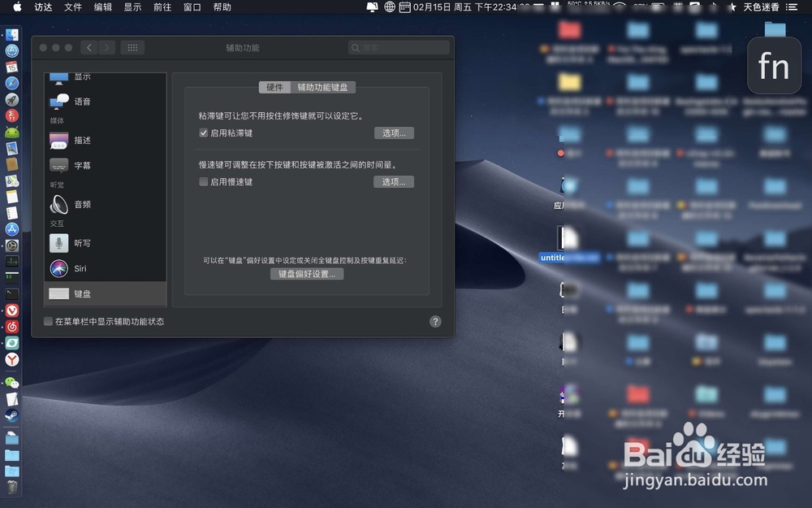Select 音频 in accessibility sidebar

(x=106, y=205)
